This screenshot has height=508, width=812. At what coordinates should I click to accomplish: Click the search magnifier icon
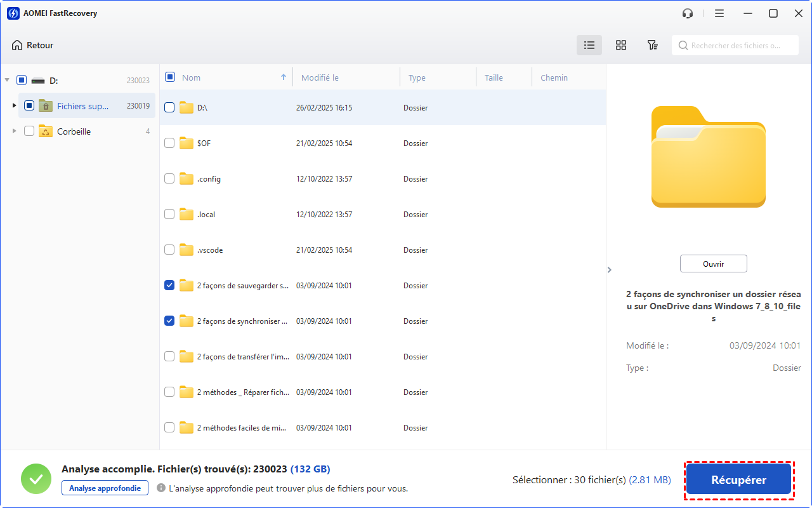[x=683, y=46]
